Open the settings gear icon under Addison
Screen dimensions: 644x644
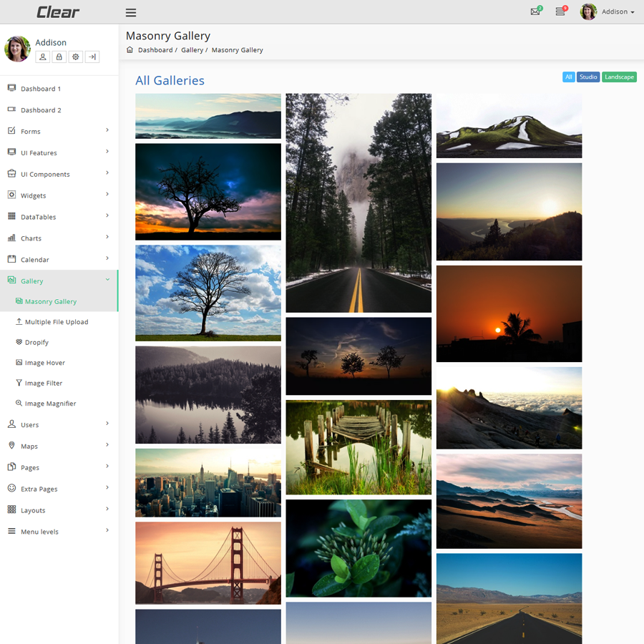(x=76, y=57)
